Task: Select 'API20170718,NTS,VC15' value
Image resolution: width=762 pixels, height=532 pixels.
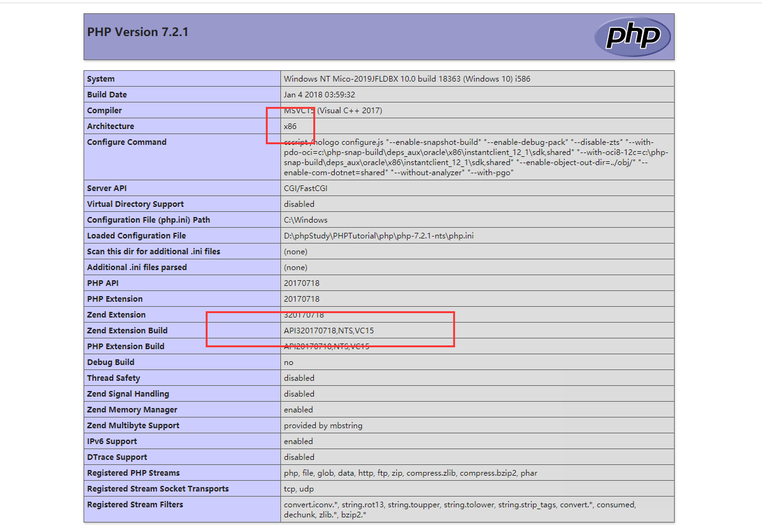Action: click(327, 347)
